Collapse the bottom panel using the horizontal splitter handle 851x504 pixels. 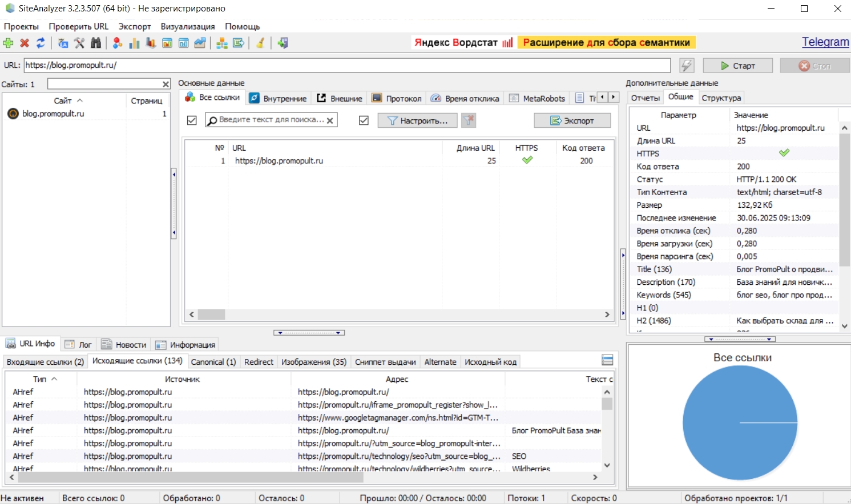coord(309,333)
